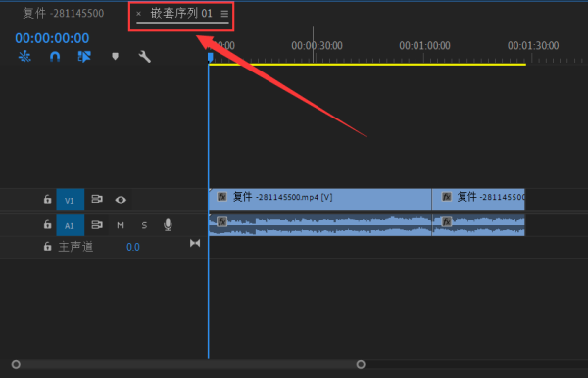Viewport: 588px width, 378px height.
Task: Switch to the 复件 -281145500 sequence tab
Action: coord(64,13)
